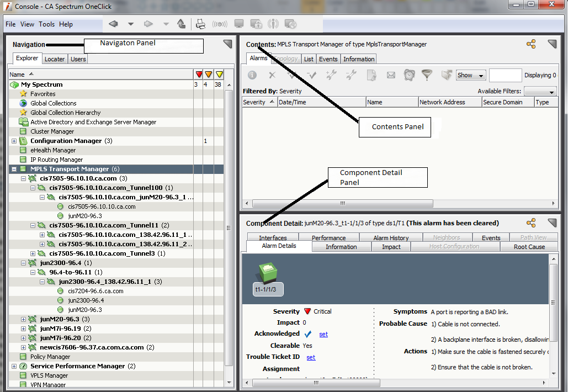Open the Performance tab in Component Detail

point(328,237)
